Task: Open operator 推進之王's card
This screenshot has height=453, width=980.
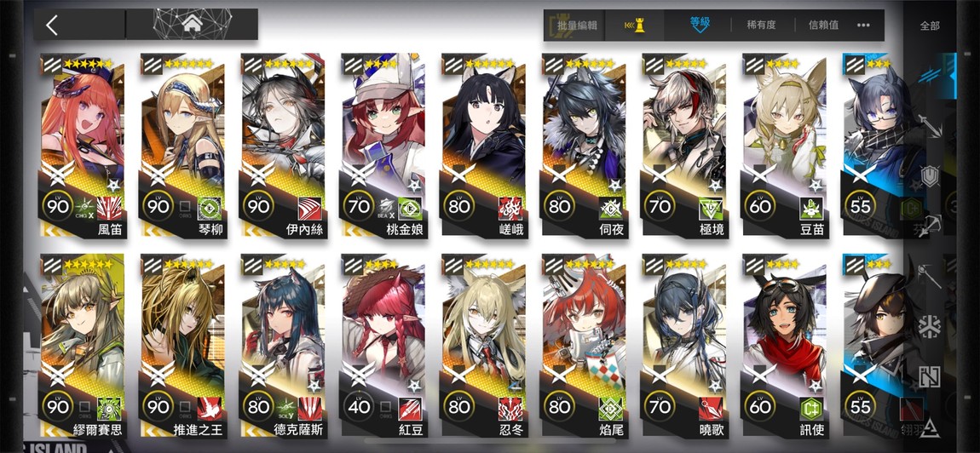Action: 182,346
